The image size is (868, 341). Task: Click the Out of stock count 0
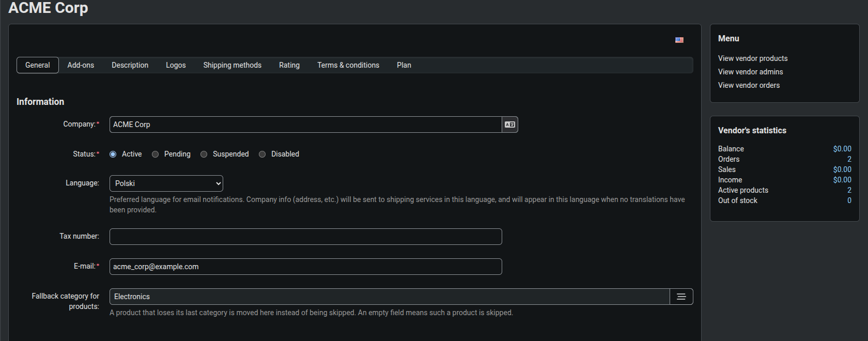849,200
